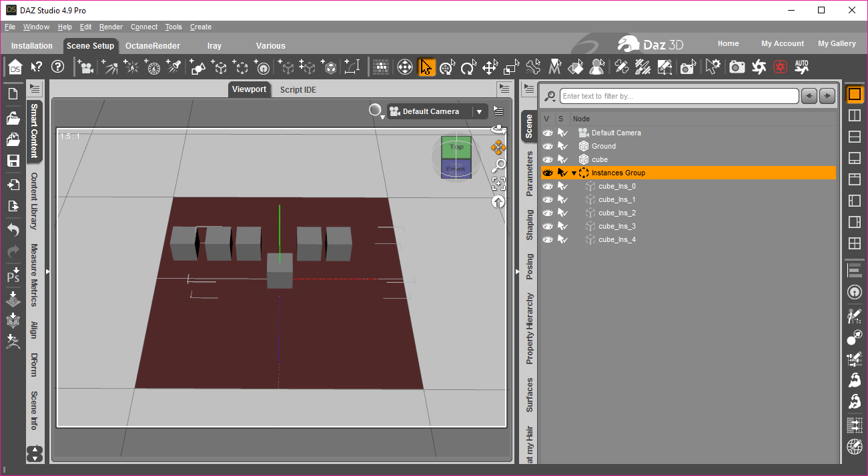Collapse the Instances Group tree node
This screenshot has height=476, width=868.
pyautogui.click(x=574, y=173)
